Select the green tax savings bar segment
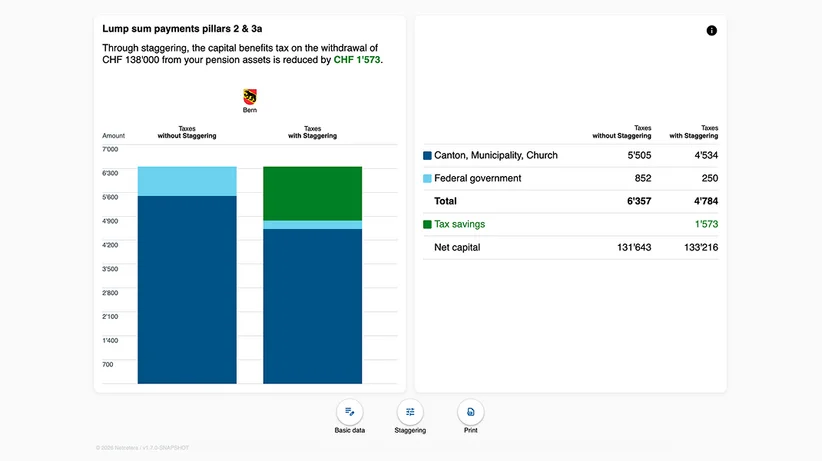This screenshot has height=461, width=822. tap(312, 194)
